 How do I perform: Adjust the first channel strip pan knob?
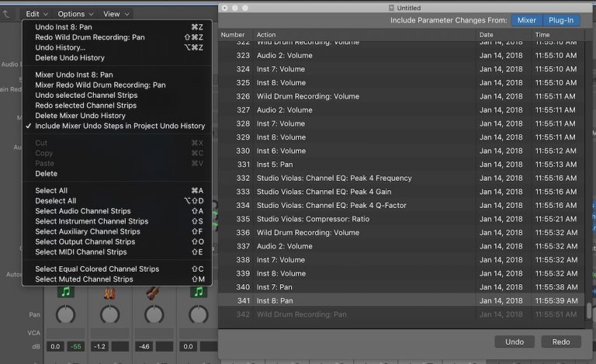tap(65, 314)
